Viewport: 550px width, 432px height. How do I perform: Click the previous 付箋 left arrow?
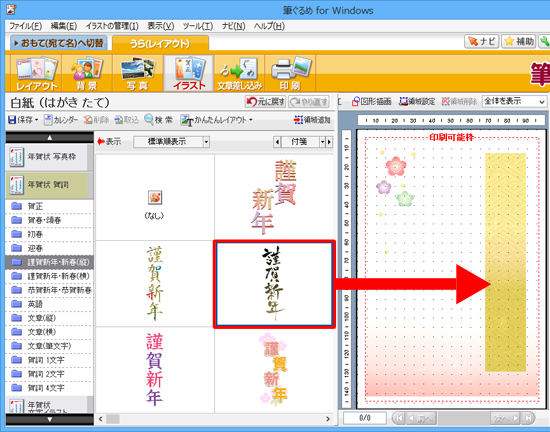[x=277, y=142]
